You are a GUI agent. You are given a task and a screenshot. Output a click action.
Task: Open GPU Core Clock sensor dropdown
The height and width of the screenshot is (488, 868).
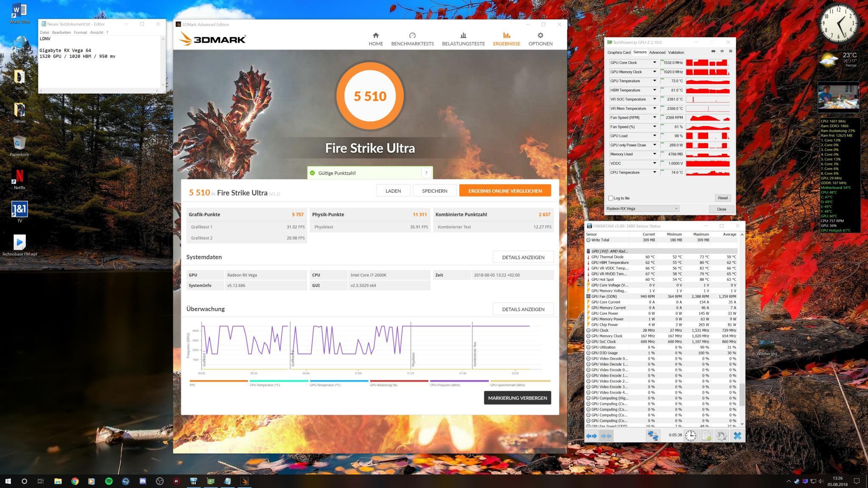pyautogui.click(x=654, y=63)
